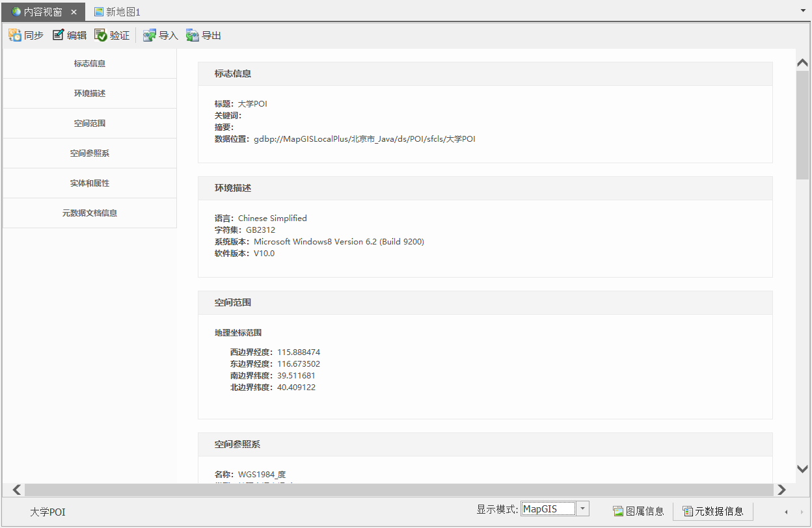The width and height of the screenshot is (812, 528).
Task: Jump to 标志信息 section in sidebar
Action: pyautogui.click(x=90, y=64)
